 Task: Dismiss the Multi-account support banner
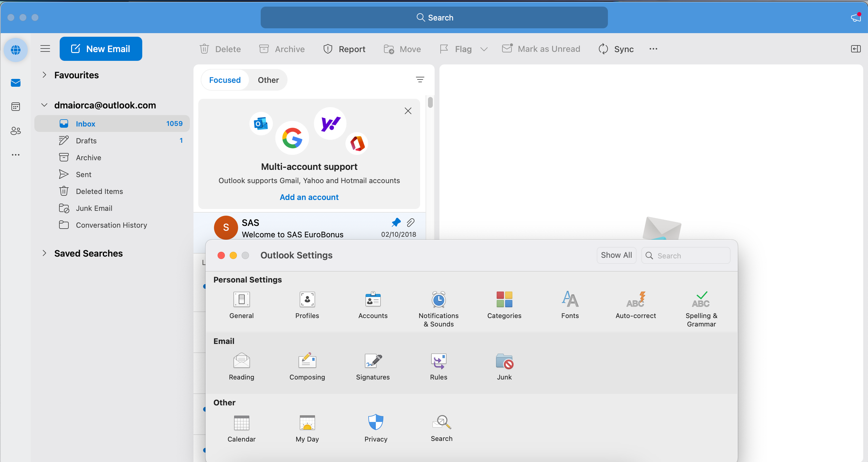click(x=408, y=111)
